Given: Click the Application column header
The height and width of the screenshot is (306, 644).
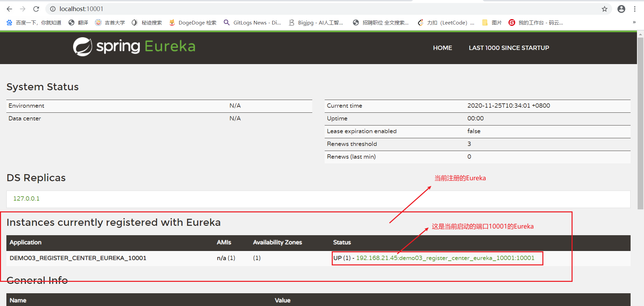Looking at the screenshot, I should [25, 242].
